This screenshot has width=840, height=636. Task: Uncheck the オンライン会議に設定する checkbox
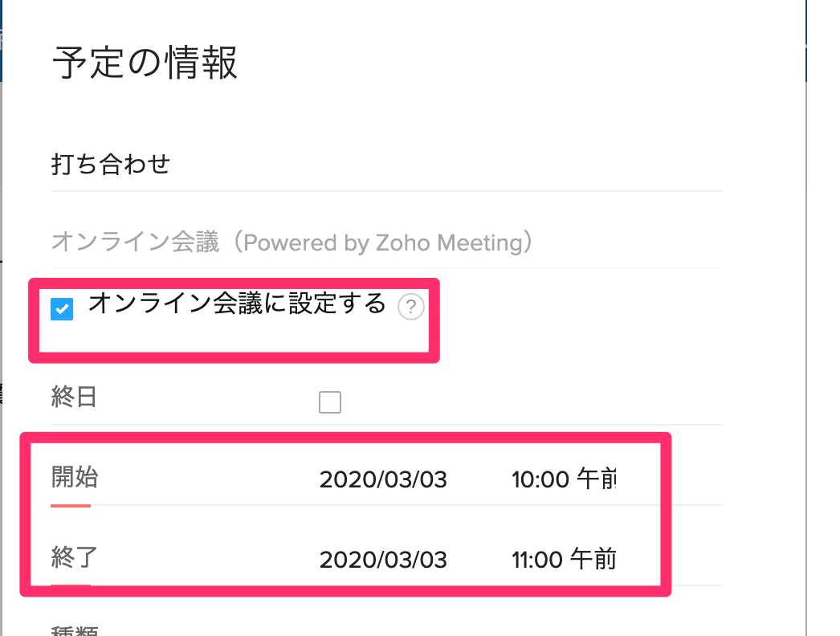(62, 309)
